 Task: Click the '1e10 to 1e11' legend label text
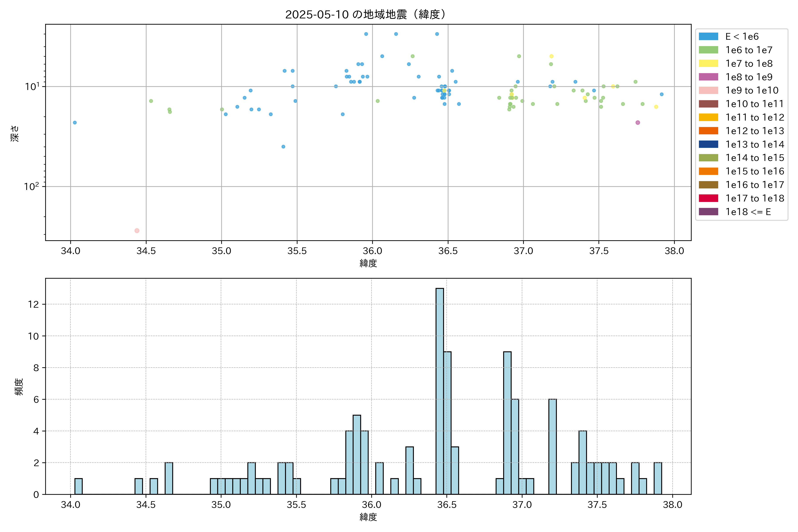coord(755,104)
